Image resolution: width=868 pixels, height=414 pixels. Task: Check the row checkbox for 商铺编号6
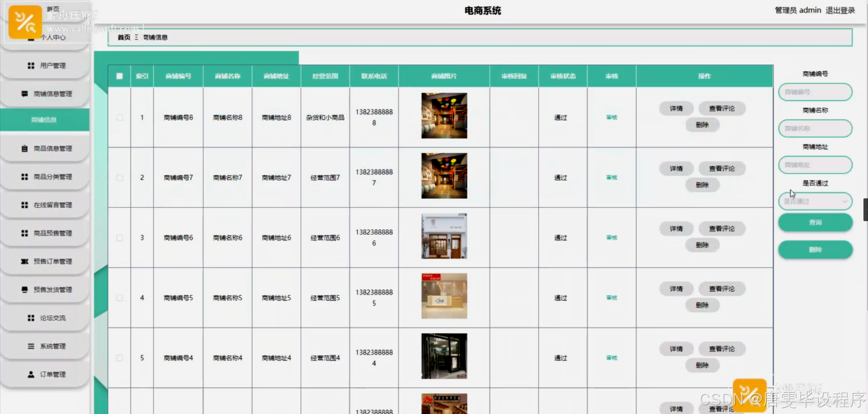[x=119, y=237]
